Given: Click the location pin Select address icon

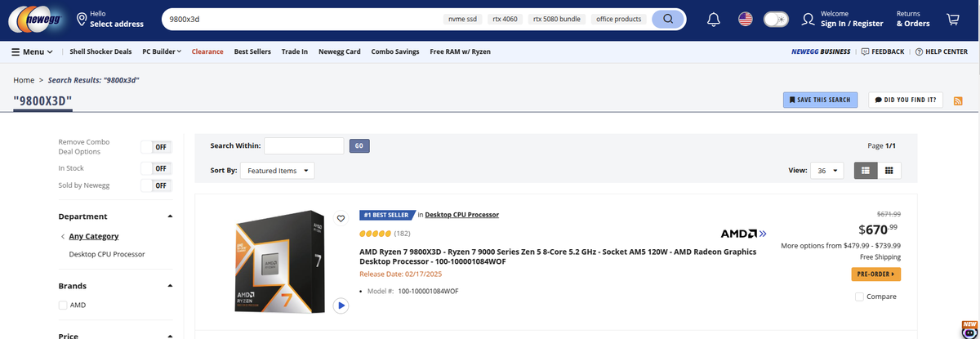Looking at the screenshot, I should [x=82, y=19].
